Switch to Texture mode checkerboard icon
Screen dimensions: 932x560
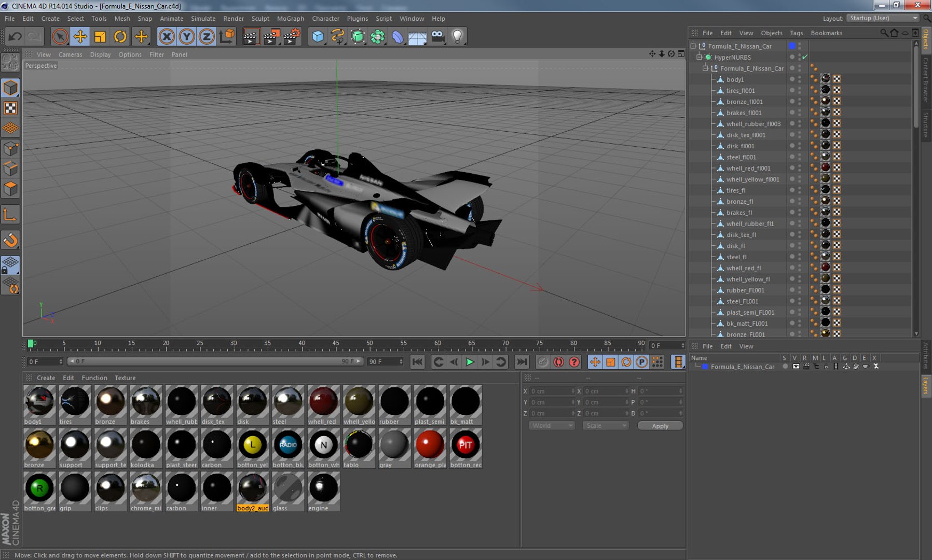click(x=10, y=108)
